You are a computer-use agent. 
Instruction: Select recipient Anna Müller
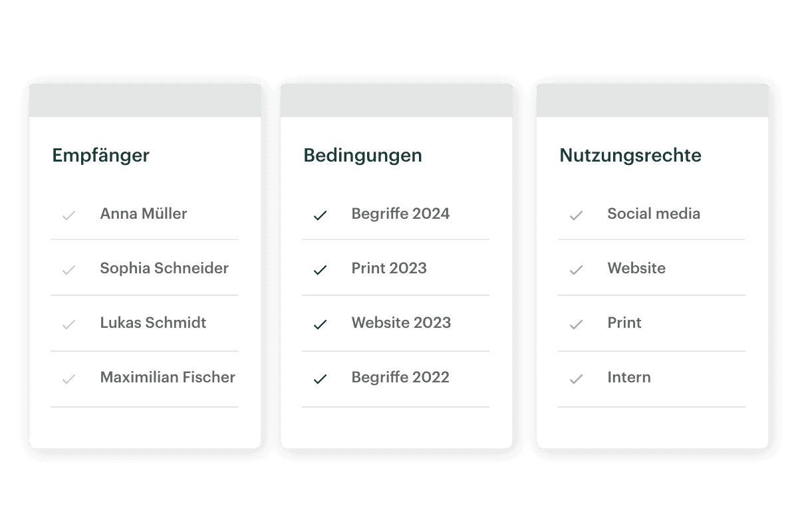click(x=144, y=213)
